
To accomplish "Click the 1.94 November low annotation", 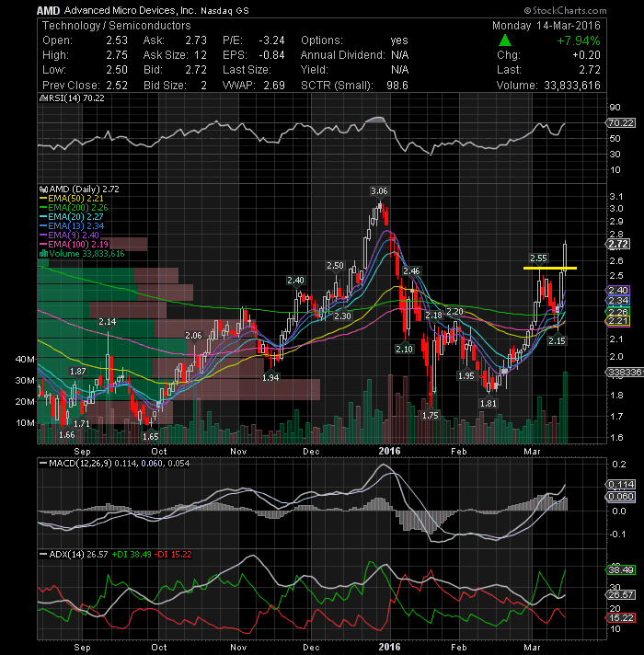I will [270, 377].
